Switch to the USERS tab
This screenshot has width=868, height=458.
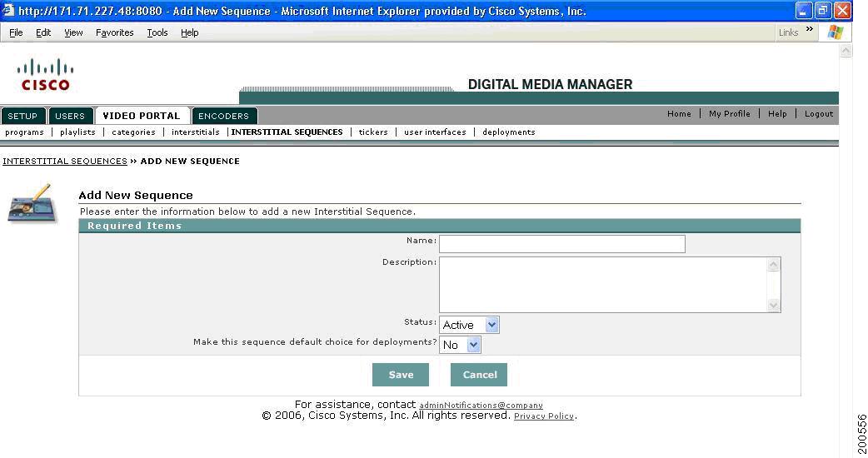pos(70,116)
